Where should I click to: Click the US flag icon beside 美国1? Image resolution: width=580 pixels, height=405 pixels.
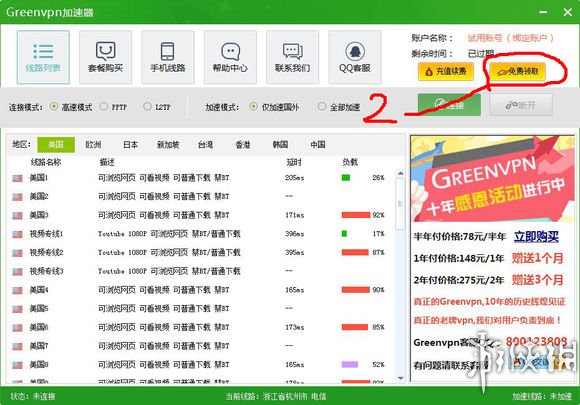point(17,178)
